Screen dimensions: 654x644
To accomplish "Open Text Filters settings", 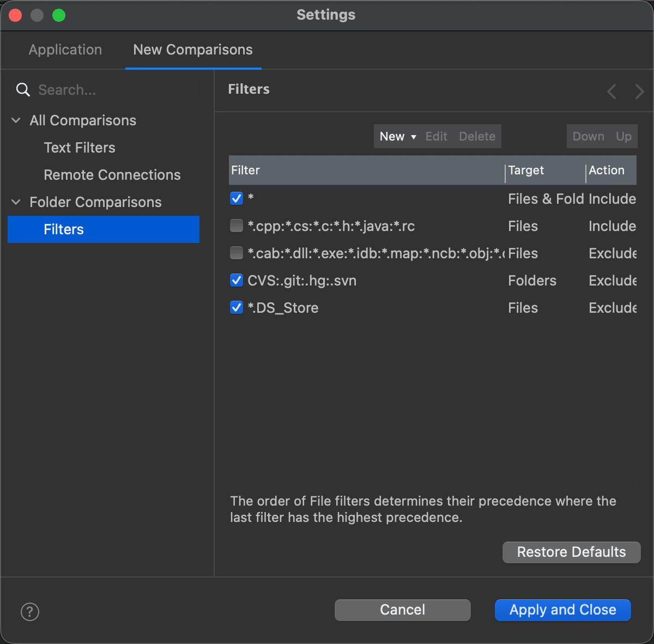I will (80, 148).
